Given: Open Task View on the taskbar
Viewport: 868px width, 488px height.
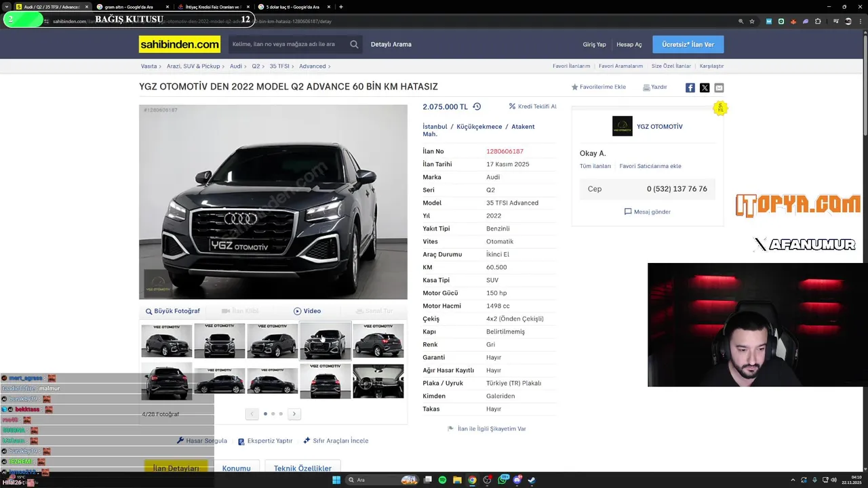Looking at the screenshot, I should click(428, 480).
